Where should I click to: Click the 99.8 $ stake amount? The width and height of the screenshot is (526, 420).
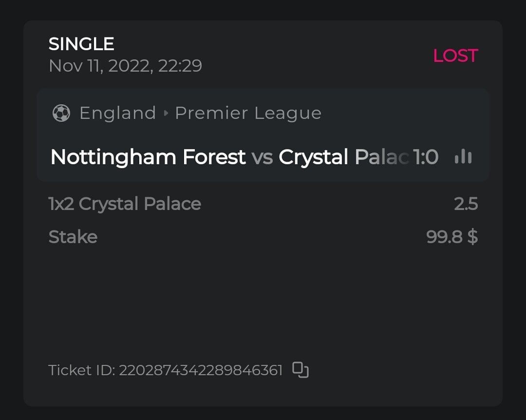pyautogui.click(x=451, y=237)
